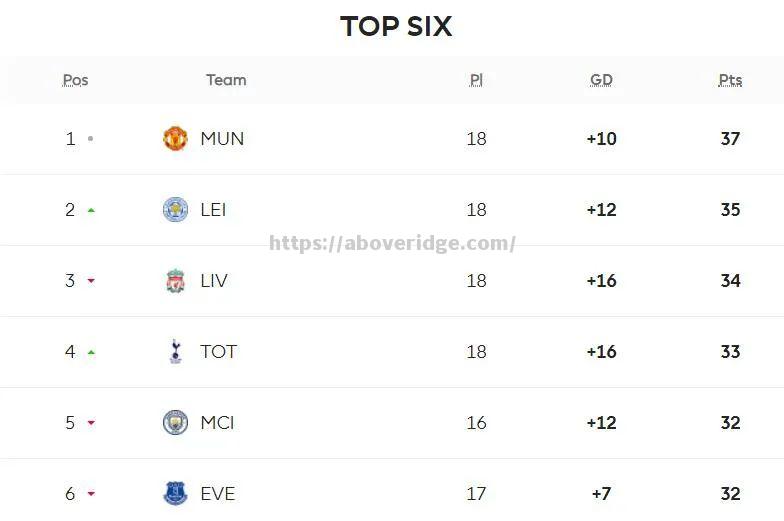Click the Manchester City crest icon
The height and width of the screenshot is (521, 784).
pyautogui.click(x=176, y=422)
